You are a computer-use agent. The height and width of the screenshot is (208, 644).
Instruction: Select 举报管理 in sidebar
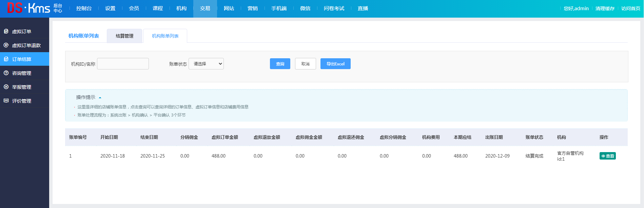click(x=24, y=87)
